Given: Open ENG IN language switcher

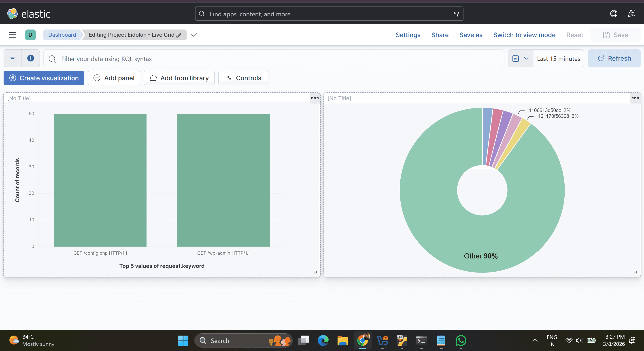Looking at the screenshot, I should tap(552, 340).
